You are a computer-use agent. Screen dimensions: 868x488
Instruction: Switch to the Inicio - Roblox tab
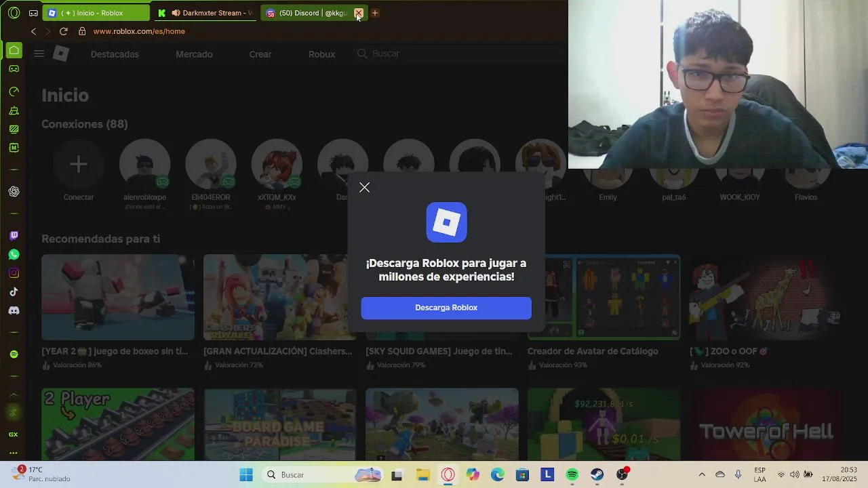click(x=96, y=13)
